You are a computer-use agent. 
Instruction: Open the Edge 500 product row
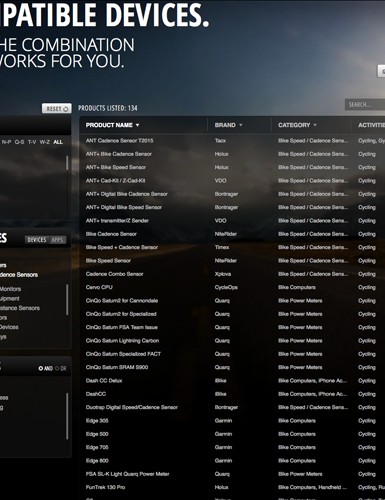click(x=232, y=434)
